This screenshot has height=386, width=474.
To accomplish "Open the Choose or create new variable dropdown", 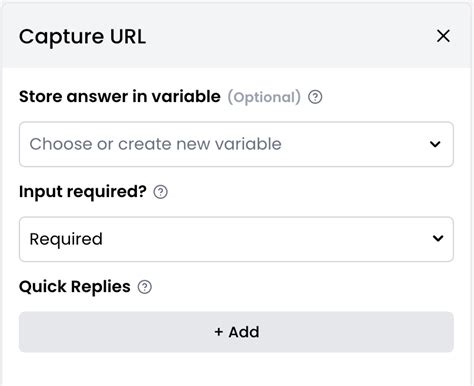I will pos(236,144).
